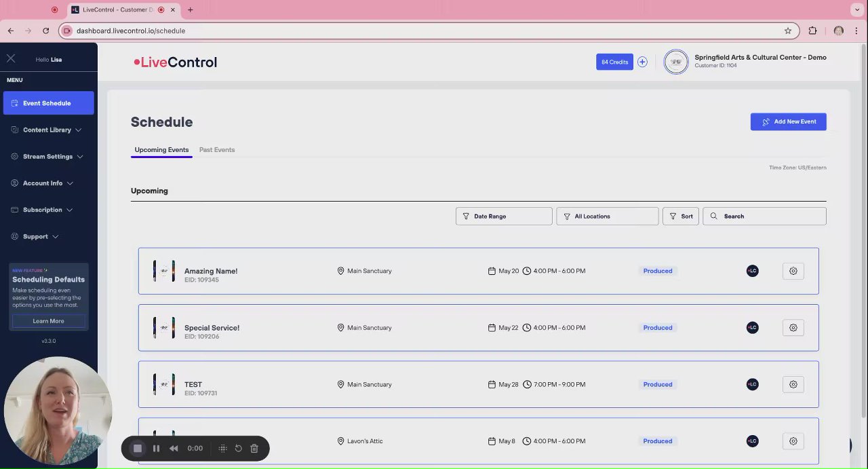Open a new browser tab
The width and height of the screenshot is (868, 469).
(190, 10)
